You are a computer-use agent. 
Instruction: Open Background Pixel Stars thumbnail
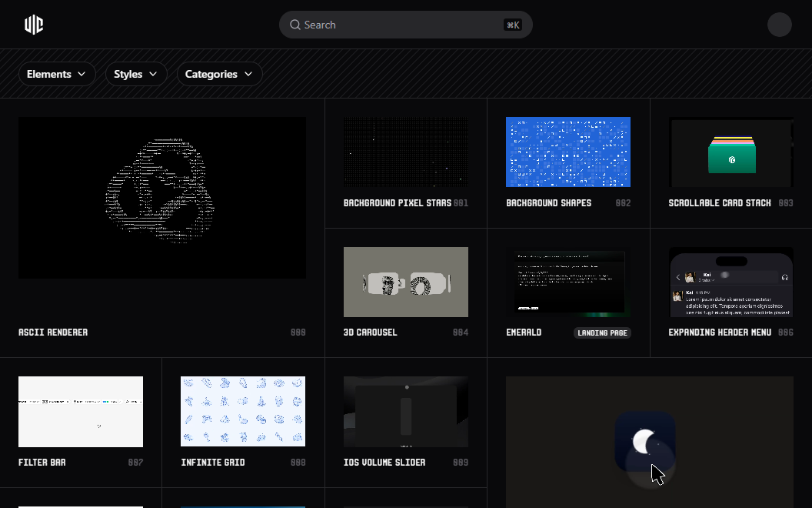coord(405,152)
